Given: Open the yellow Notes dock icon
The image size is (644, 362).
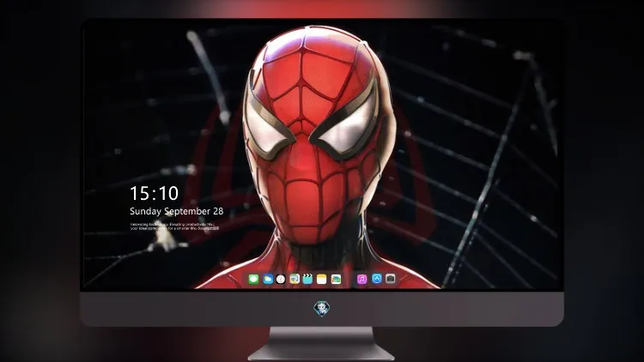Looking at the screenshot, I should pyautogui.click(x=322, y=279).
